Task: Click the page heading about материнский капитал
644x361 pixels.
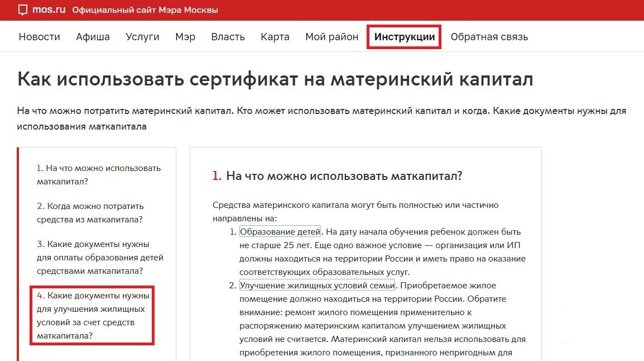Action: tap(275, 79)
